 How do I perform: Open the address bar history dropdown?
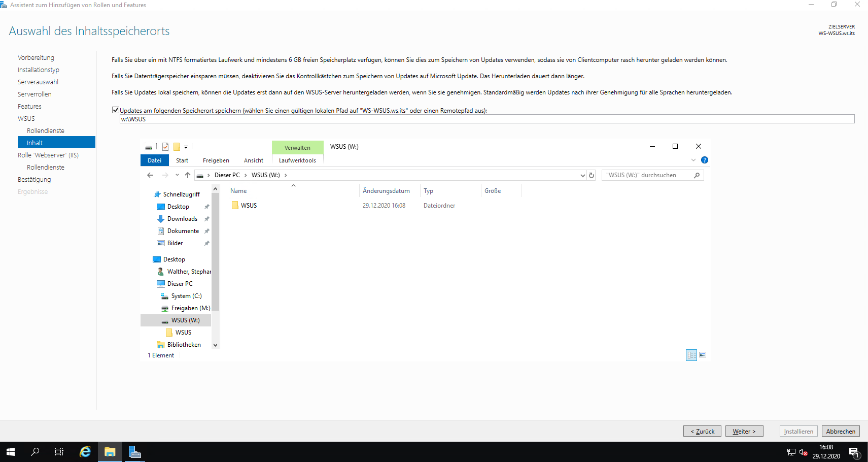tap(582, 175)
